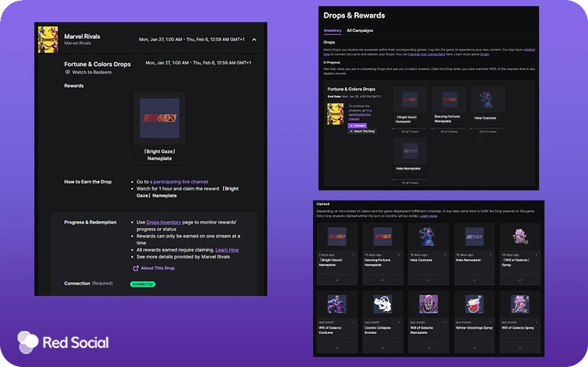Click checkmark under Winter Stockings Spray card
The width and height of the screenshot is (588, 367).
coord(474,347)
